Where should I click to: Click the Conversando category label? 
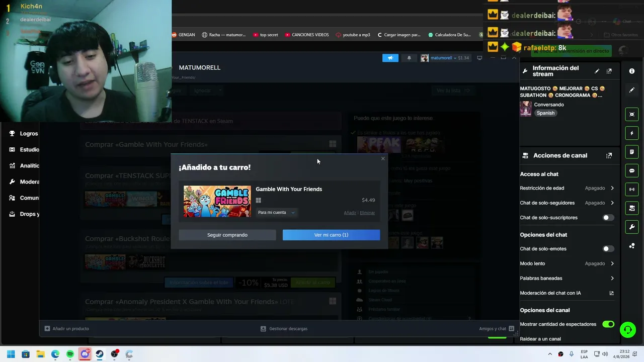[x=549, y=105]
